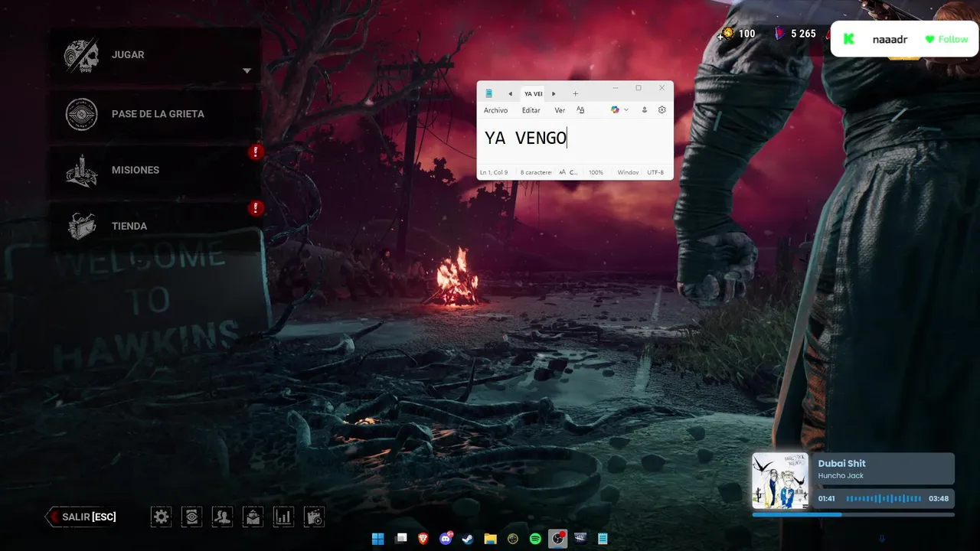This screenshot has width=980, height=551.
Task: Open the Windows Start menu
Action: 378,539
